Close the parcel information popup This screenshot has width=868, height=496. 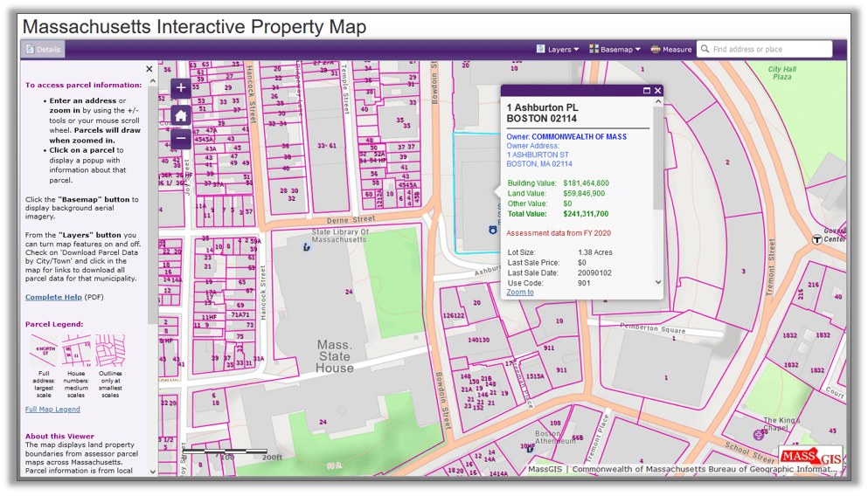pyautogui.click(x=658, y=91)
